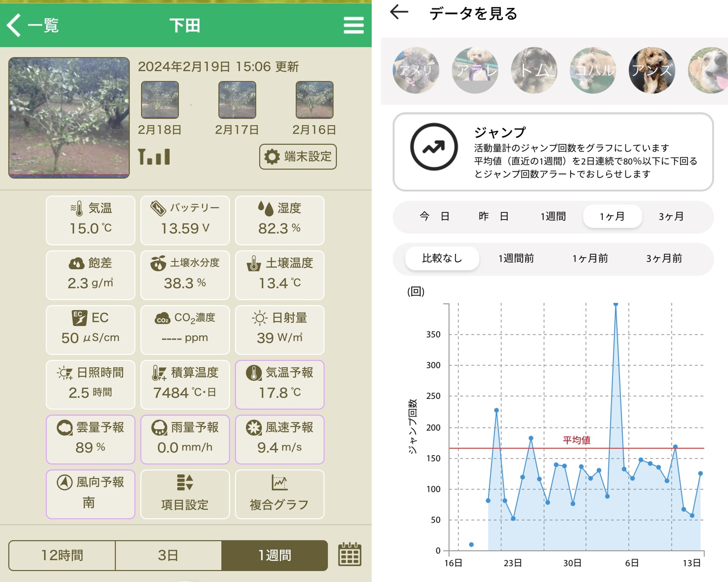The width and height of the screenshot is (728, 582).
Task: Open the 積算温度 accumulated temperature tile
Action: click(x=185, y=384)
